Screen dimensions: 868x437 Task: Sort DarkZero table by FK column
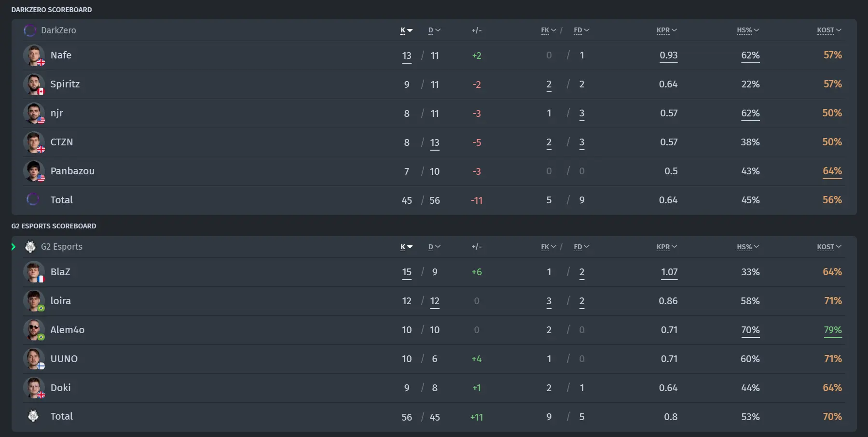point(549,30)
